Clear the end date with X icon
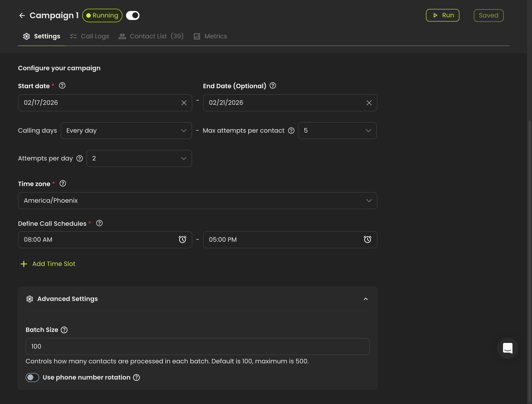The width and height of the screenshot is (532, 404). click(x=369, y=103)
